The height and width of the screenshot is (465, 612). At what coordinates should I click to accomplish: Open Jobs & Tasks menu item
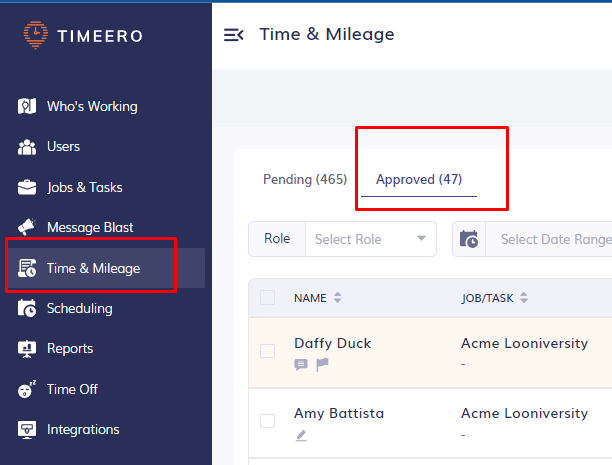(x=85, y=187)
